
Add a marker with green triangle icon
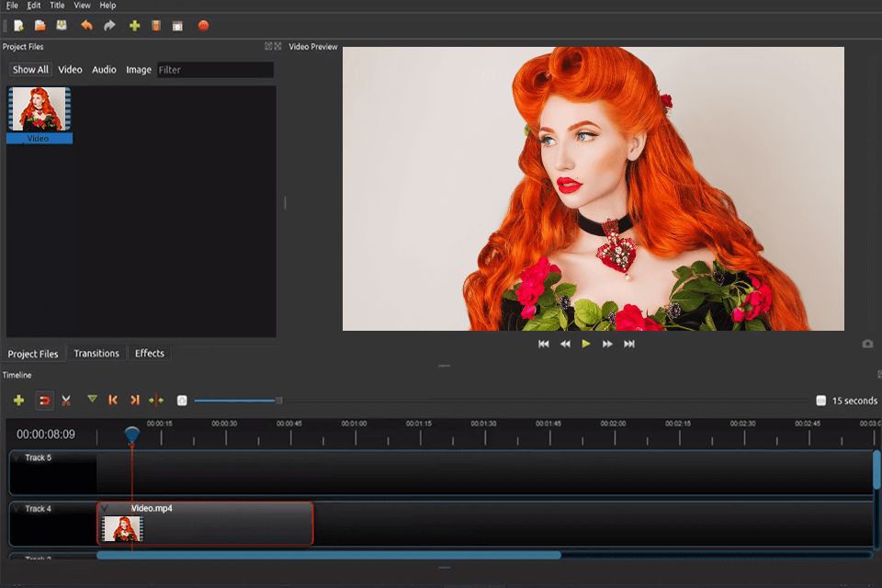click(92, 400)
